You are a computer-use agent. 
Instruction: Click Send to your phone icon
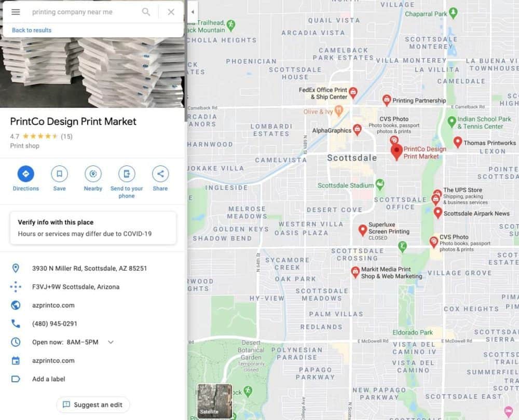[127, 174]
